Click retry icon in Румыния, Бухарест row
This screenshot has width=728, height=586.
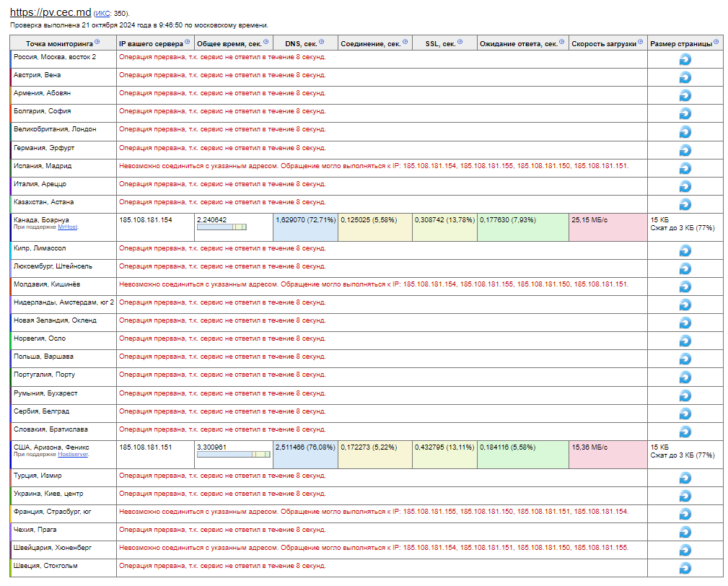[685, 396]
